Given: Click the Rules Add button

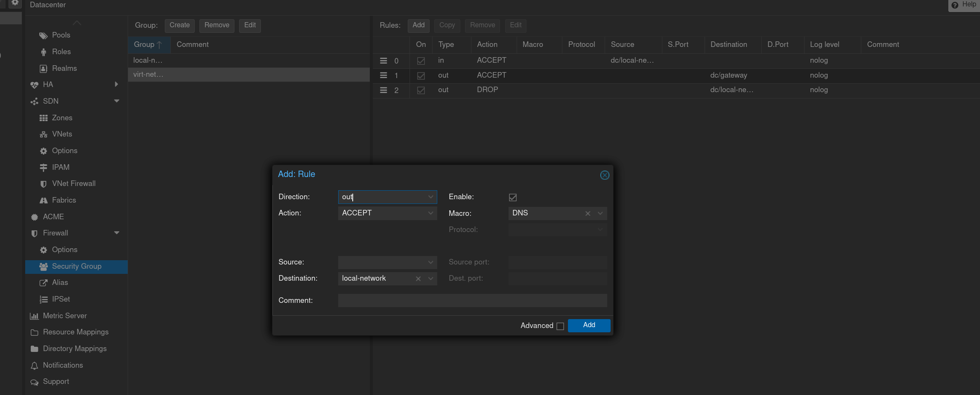Looking at the screenshot, I should coord(418,25).
